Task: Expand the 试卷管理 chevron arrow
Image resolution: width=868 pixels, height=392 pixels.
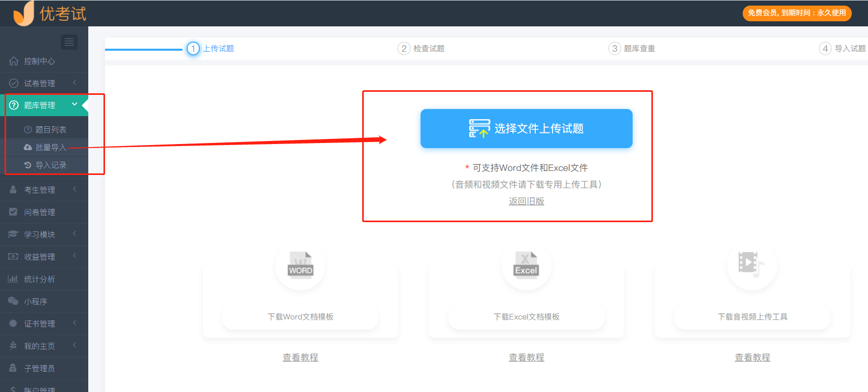Action: (75, 82)
